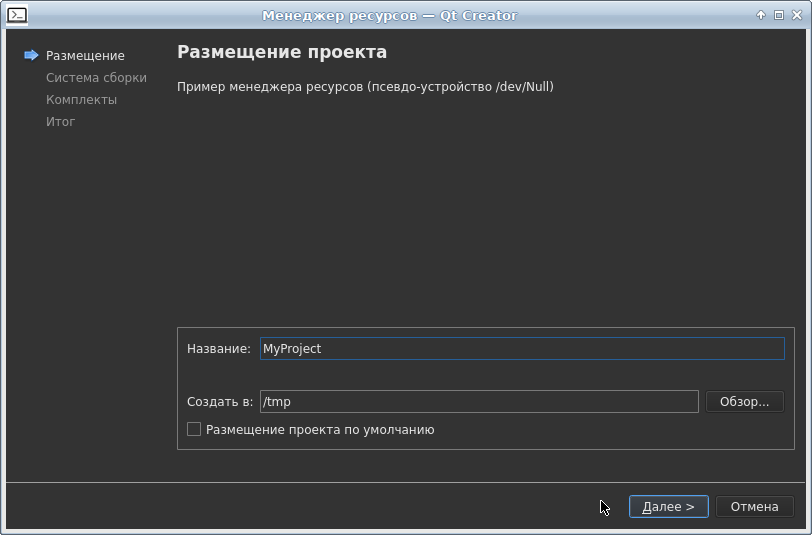Viewport: 812px width, 535px height.
Task: Click the Размещение проекта heading
Action: (x=282, y=52)
